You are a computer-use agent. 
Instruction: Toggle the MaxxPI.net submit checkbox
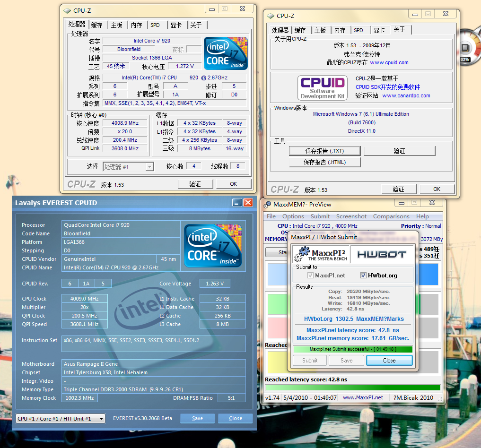click(310, 275)
